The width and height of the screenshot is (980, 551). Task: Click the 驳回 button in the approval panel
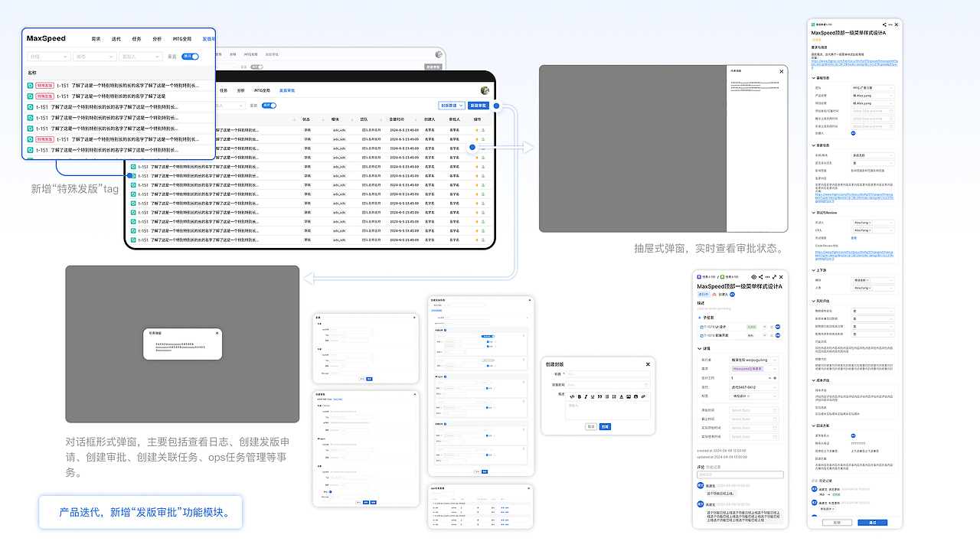837,523
